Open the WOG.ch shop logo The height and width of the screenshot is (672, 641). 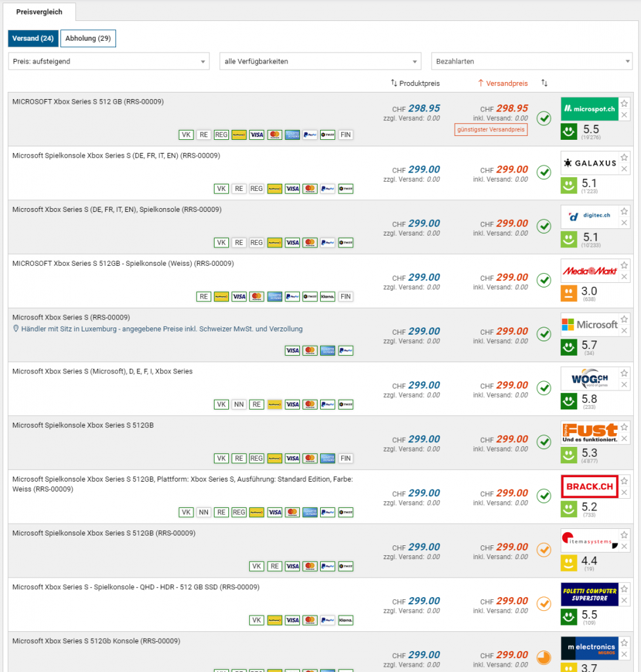590,379
